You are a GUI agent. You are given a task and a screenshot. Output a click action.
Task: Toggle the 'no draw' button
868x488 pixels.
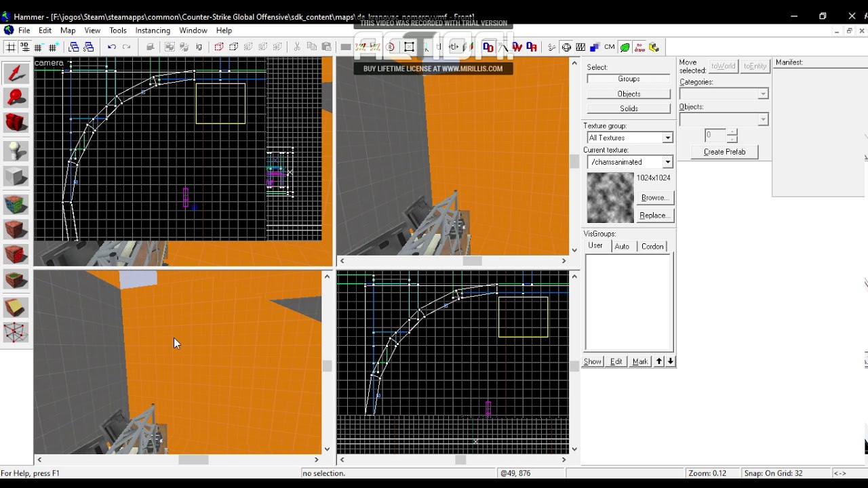pos(639,47)
